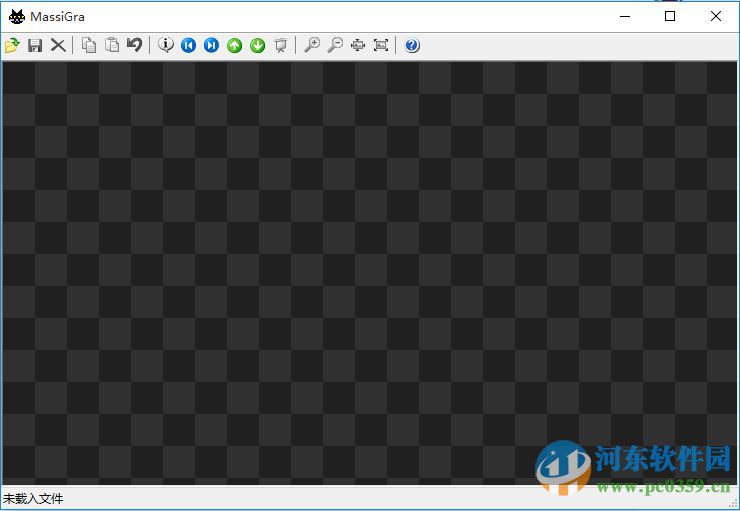Image resolution: width=740 pixels, height=511 pixels.
Task: Jump to last image with blue skip-forward icon
Action: click(211, 45)
